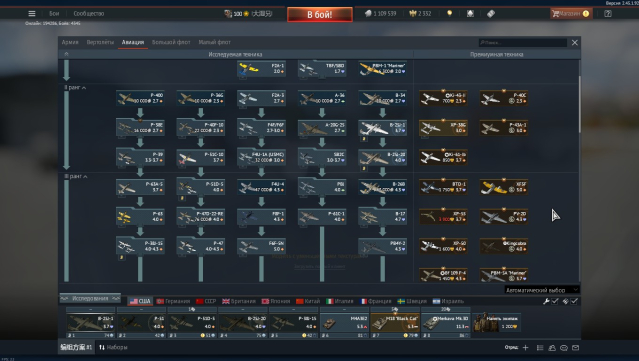The width and height of the screenshot is (639, 361).
Task: Open the Магазин shop cart icon
Action: pos(555,13)
